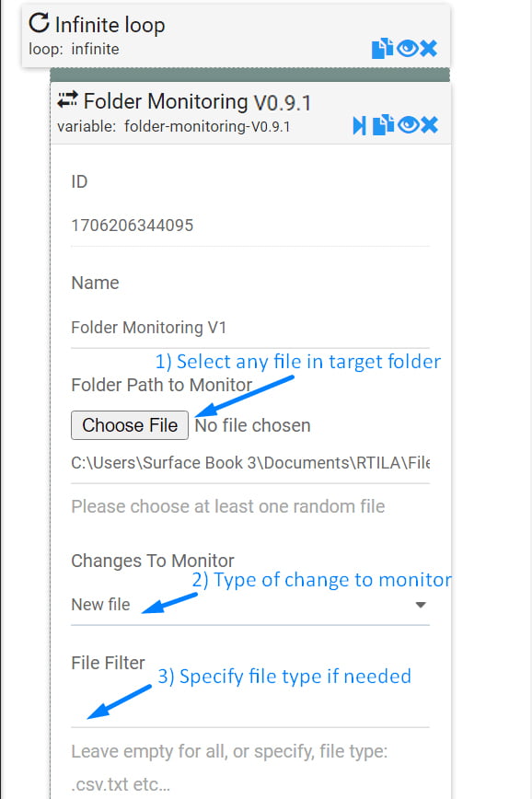
Task: Open the Changes To Monitor dropdown
Action: pos(250,605)
